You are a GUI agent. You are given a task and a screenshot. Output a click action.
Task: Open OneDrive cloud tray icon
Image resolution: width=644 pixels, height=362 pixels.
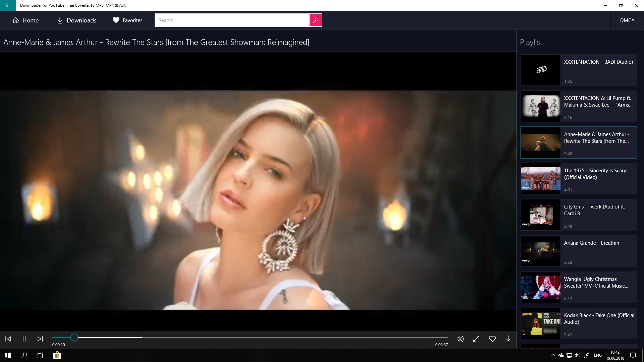pos(561,355)
